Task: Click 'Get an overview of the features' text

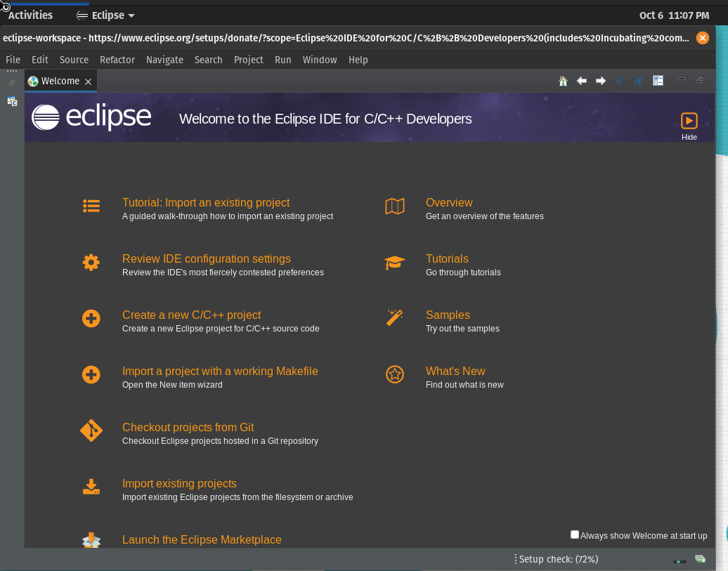Action: click(485, 216)
